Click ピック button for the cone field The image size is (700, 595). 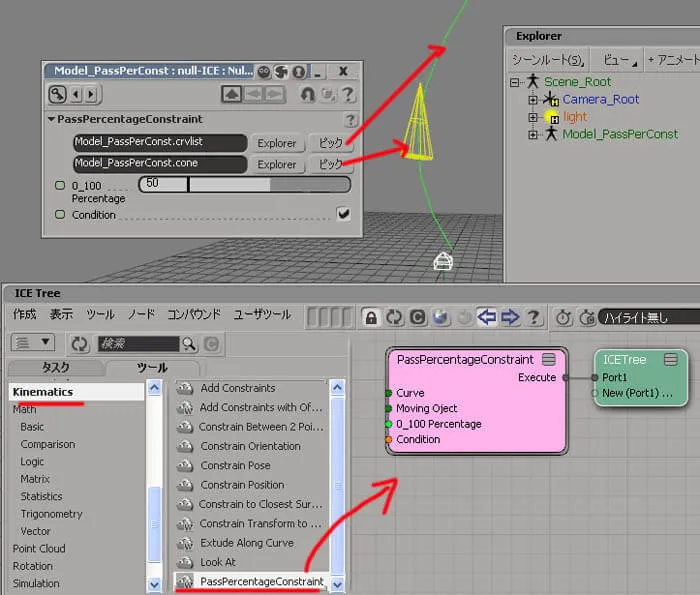click(x=331, y=164)
